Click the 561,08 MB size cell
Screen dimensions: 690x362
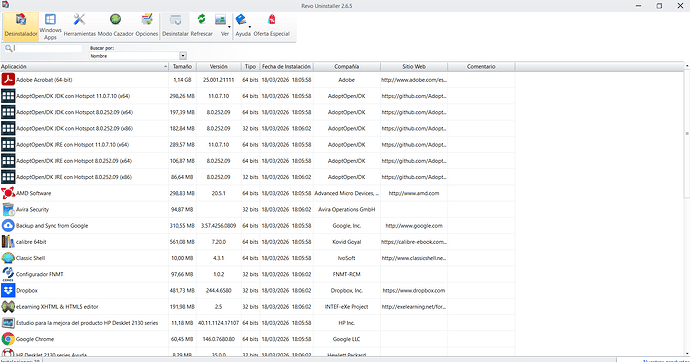182,242
